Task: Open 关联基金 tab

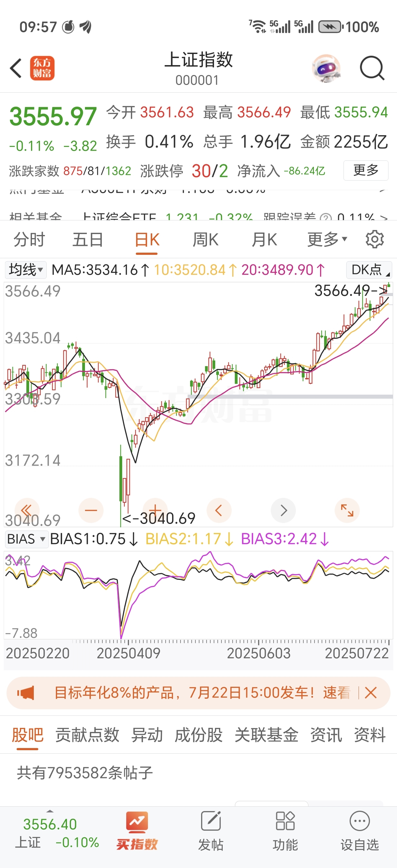Action: pyautogui.click(x=266, y=735)
